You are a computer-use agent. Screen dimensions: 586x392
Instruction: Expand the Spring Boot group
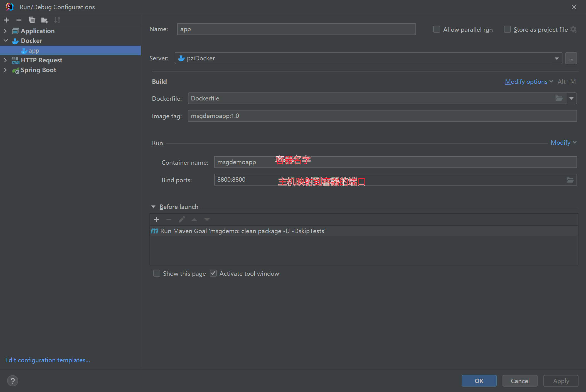coord(5,70)
